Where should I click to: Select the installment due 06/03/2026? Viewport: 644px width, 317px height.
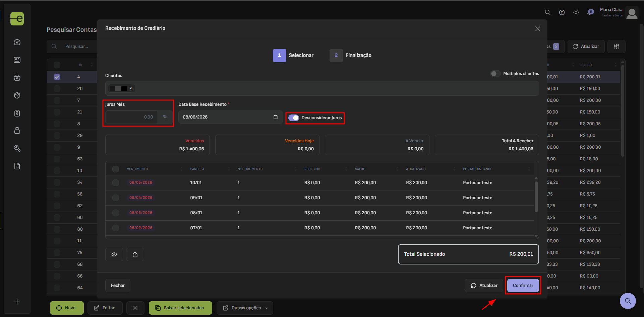(116, 213)
